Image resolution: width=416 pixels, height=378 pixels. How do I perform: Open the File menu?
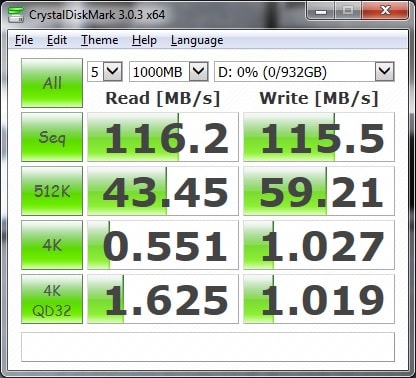point(24,40)
